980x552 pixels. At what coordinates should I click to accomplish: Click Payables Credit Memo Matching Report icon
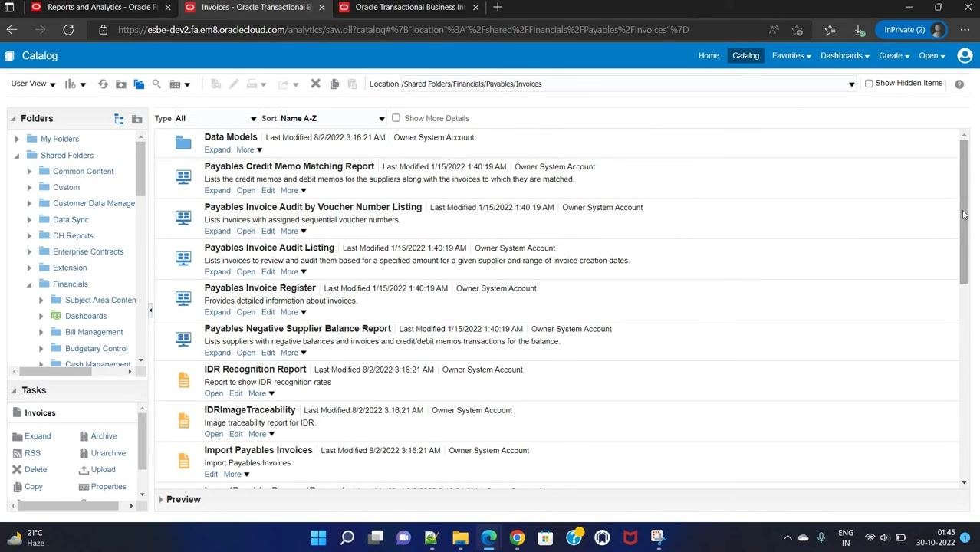[183, 176]
